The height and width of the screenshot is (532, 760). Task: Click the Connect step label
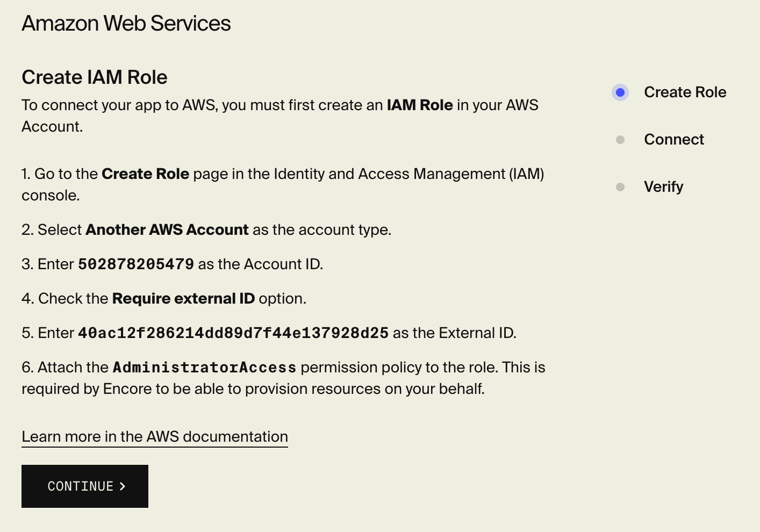coord(673,140)
